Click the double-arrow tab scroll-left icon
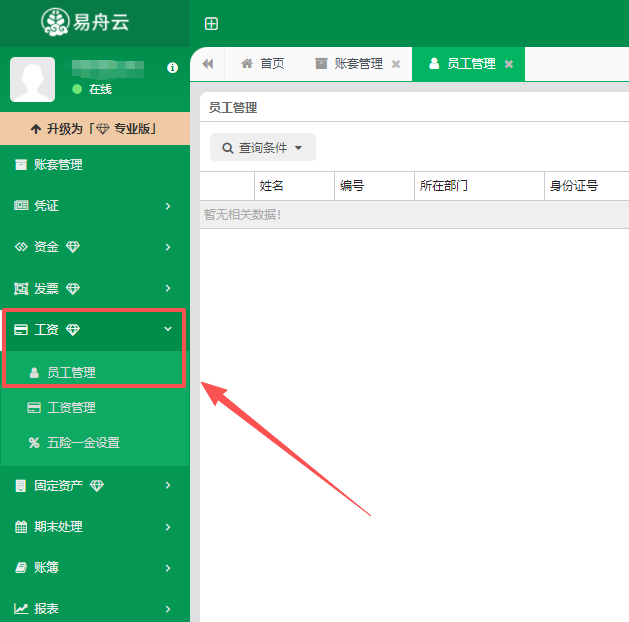This screenshot has height=622, width=629. coord(208,64)
